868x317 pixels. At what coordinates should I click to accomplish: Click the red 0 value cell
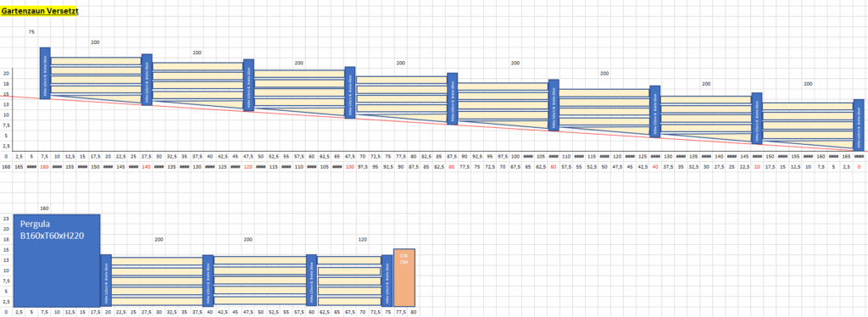click(x=860, y=166)
